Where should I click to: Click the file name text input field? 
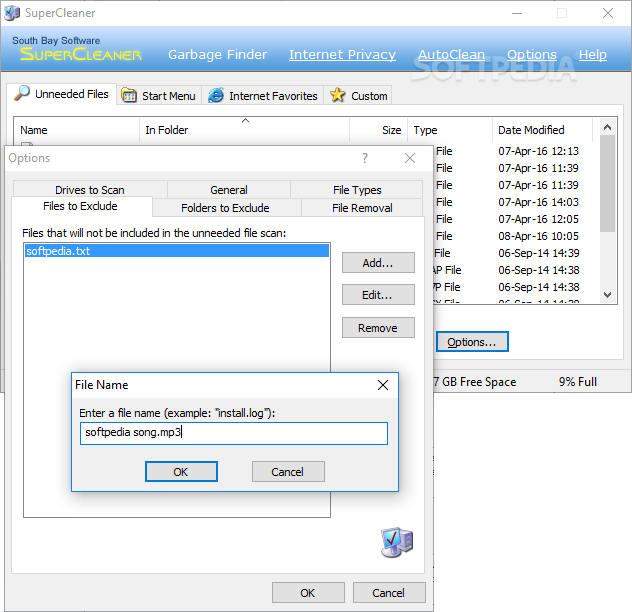pyautogui.click(x=234, y=433)
